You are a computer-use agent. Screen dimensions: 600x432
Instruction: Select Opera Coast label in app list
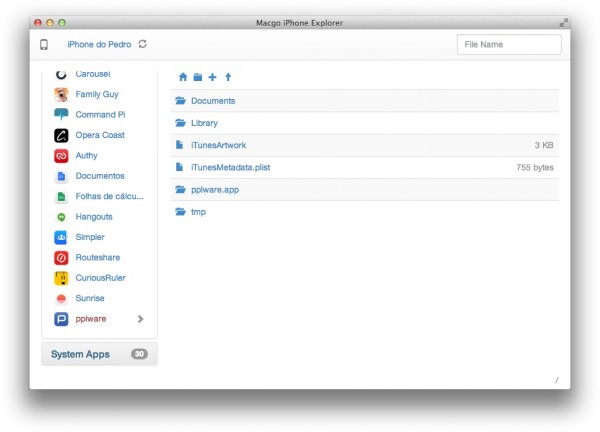tap(100, 135)
